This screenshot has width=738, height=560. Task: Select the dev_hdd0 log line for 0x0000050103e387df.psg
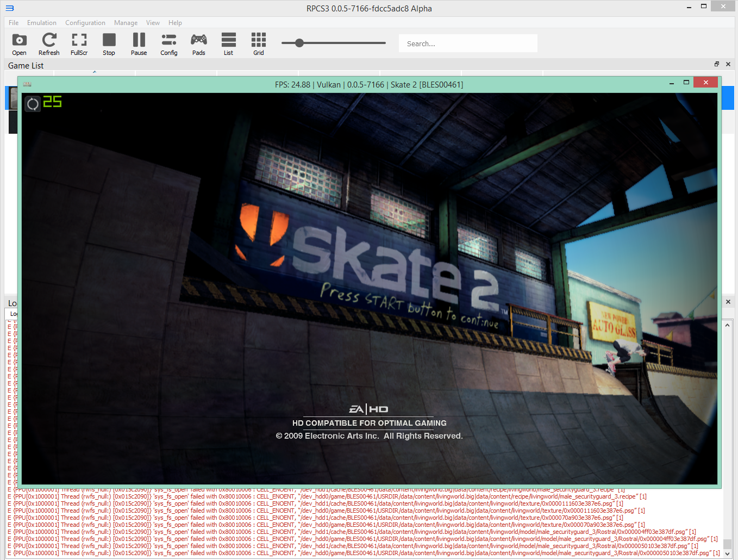(363, 553)
